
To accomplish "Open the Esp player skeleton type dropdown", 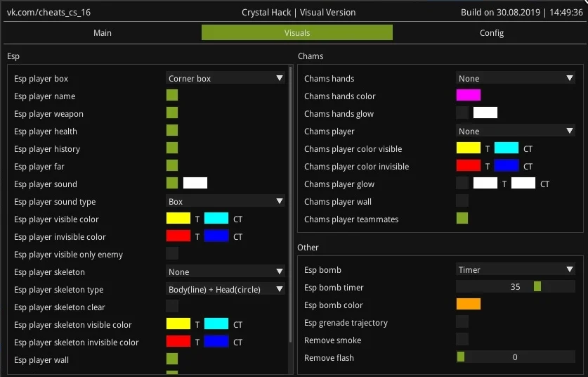I will 226,290.
